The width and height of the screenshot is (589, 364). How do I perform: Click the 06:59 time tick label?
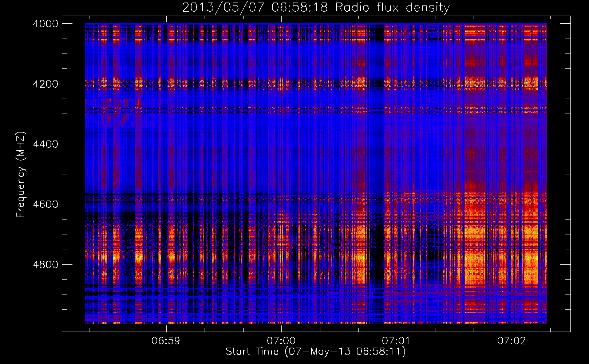coord(166,341)
